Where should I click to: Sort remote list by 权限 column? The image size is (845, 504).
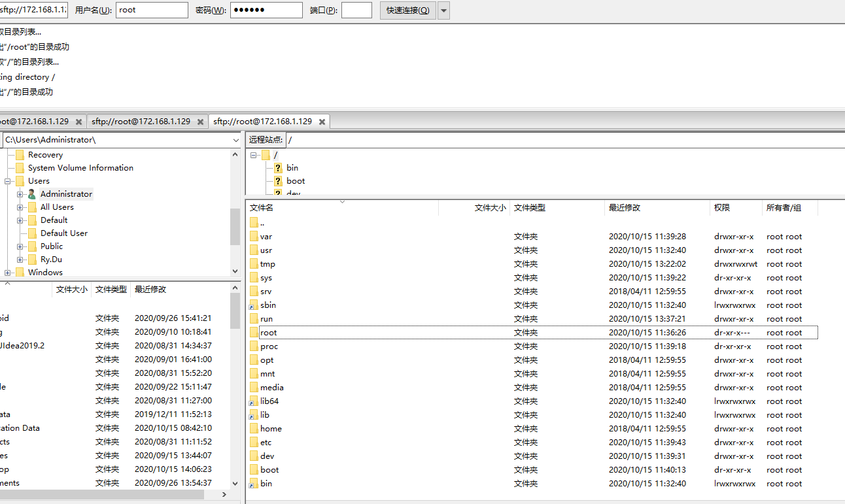pyautogui.click(x=736, y=208)
